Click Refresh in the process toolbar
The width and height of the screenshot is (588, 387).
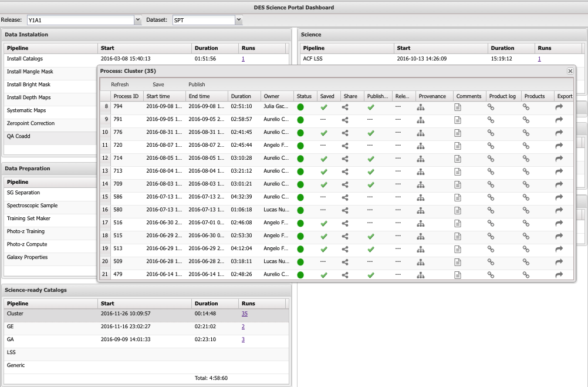coord(120,85)
